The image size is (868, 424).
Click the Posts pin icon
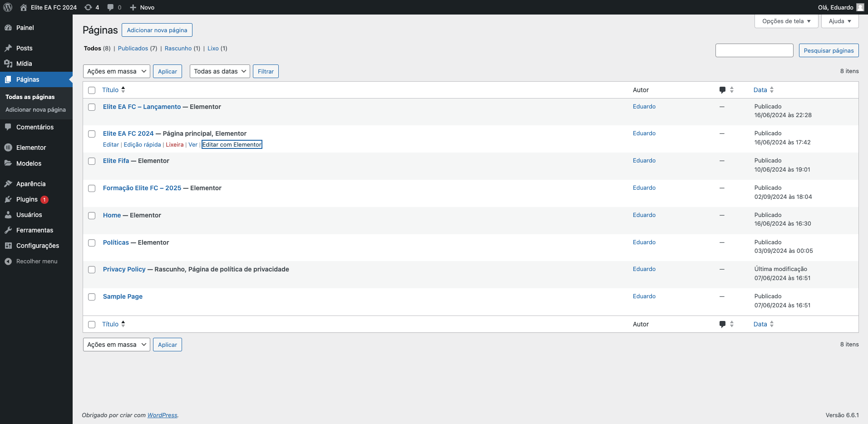click(8, 48)
